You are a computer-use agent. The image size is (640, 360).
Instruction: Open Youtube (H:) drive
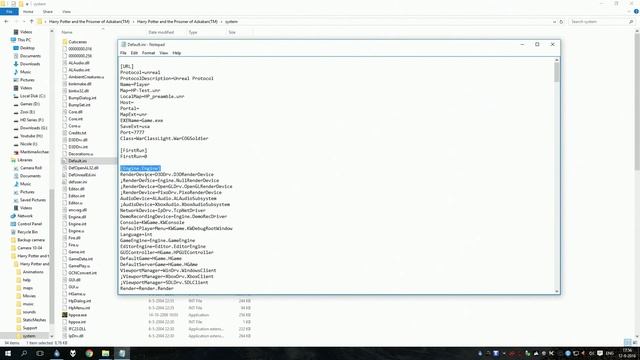point(31,136)
